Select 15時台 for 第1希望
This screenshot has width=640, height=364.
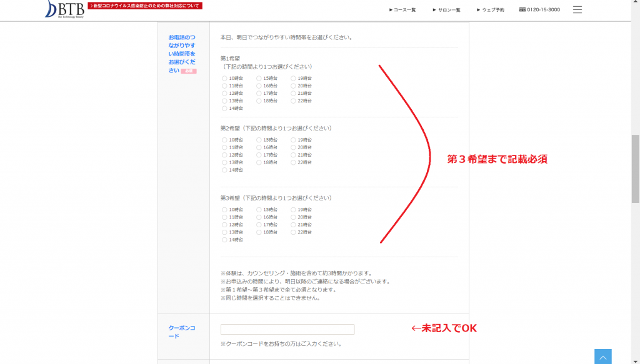coord(259,78)
